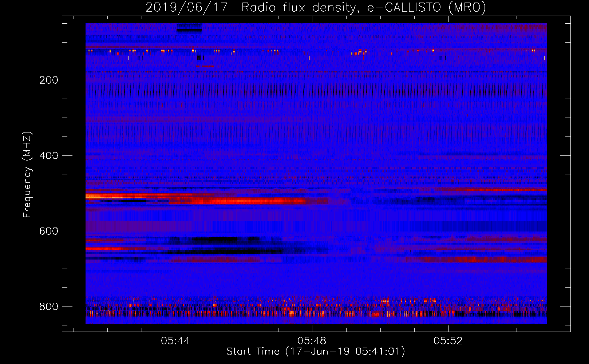Click the 'Start Time (17-Jun-19 05:41:01)' label
Image resolution: width=589 pixels, height=364 pixels.
pos(316,352)
